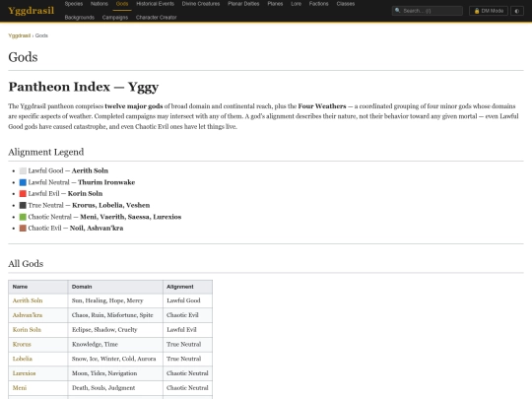Click the Lawful Evil red swatch
Image resolution: width=532 pixels, height=399 pixels.
[23, 194]
